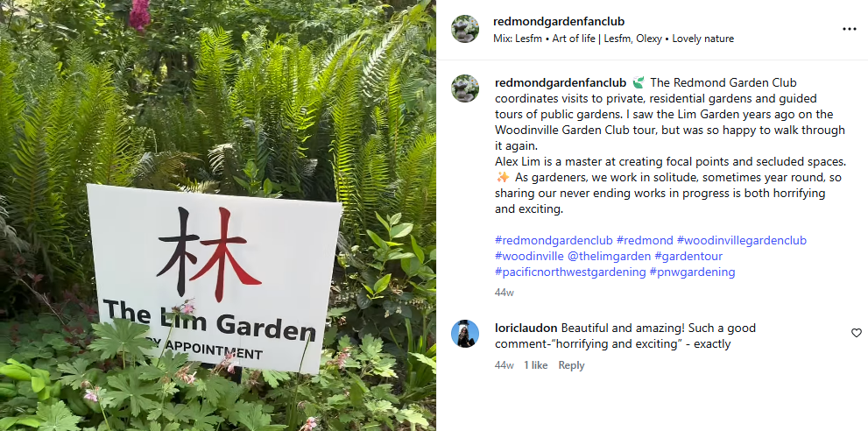Open the #woodinville hashtag
This screenshot has width=868, height=431.
529,257
